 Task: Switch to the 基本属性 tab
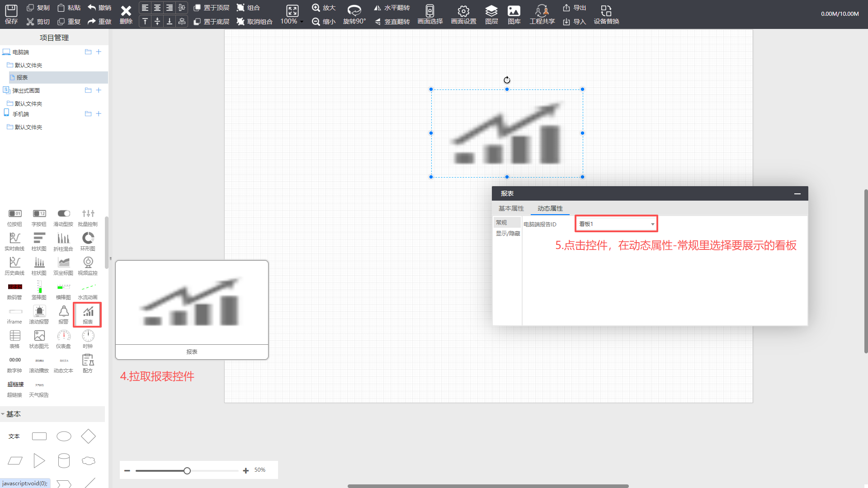[511, 208]
